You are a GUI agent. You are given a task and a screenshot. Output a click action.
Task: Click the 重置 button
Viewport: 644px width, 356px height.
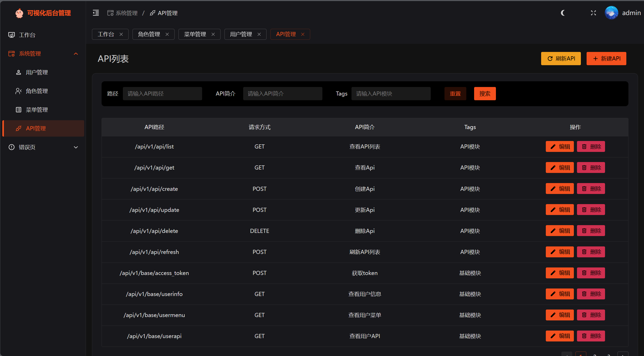455,94
